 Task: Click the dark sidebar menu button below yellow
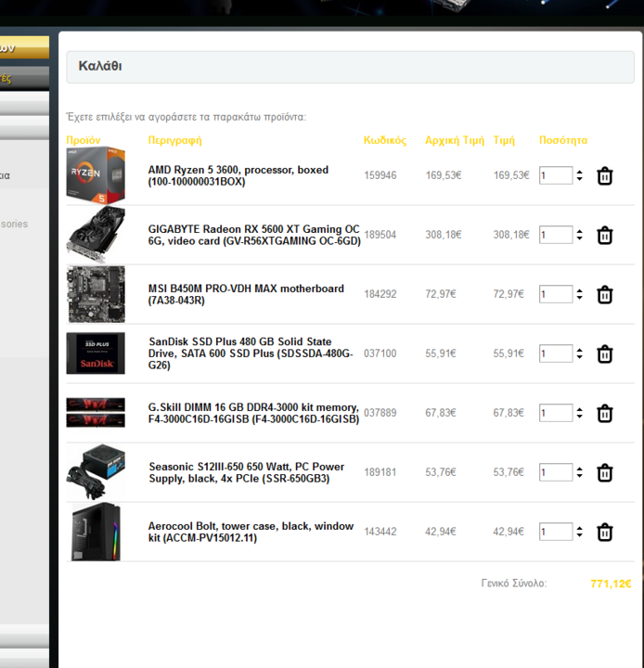[x=24, y=78]
